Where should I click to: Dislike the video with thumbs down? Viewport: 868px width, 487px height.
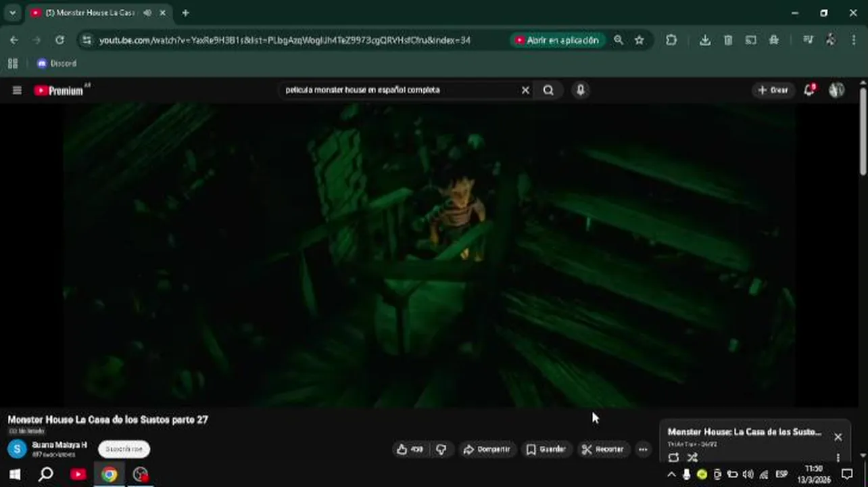(441, 449)
